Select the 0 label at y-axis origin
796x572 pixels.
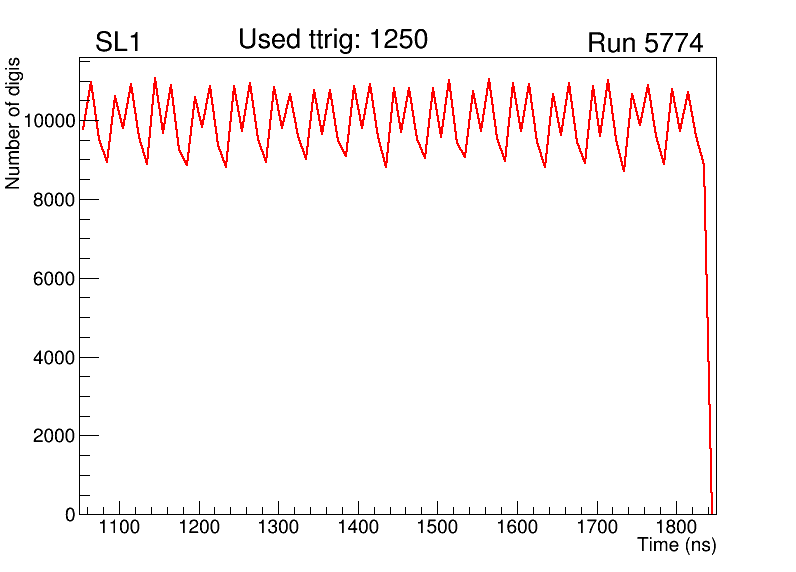(70, 514)
